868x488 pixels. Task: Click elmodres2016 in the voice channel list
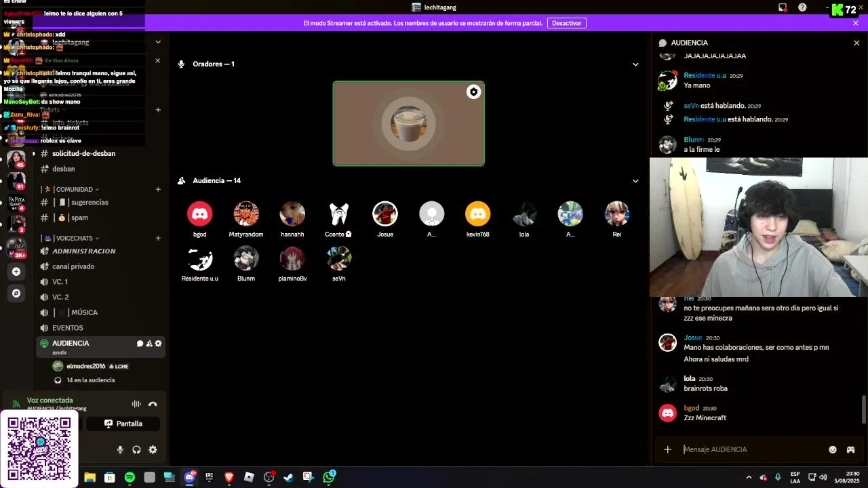click(91, 366)
